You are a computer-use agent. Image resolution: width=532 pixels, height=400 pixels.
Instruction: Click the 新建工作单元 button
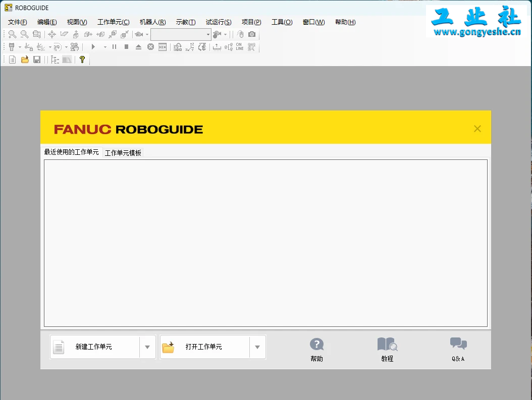(x=95, y=347)
